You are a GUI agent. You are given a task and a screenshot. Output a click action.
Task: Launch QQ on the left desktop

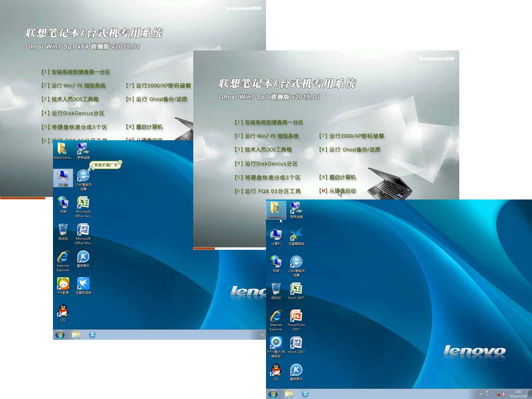click(63, 313)
